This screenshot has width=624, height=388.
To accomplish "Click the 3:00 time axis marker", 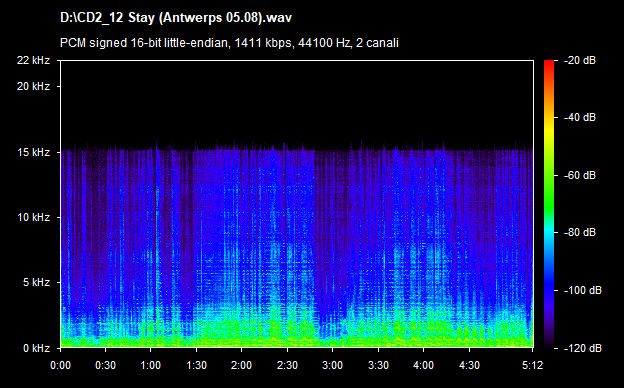I will click(x=333, y=365).
